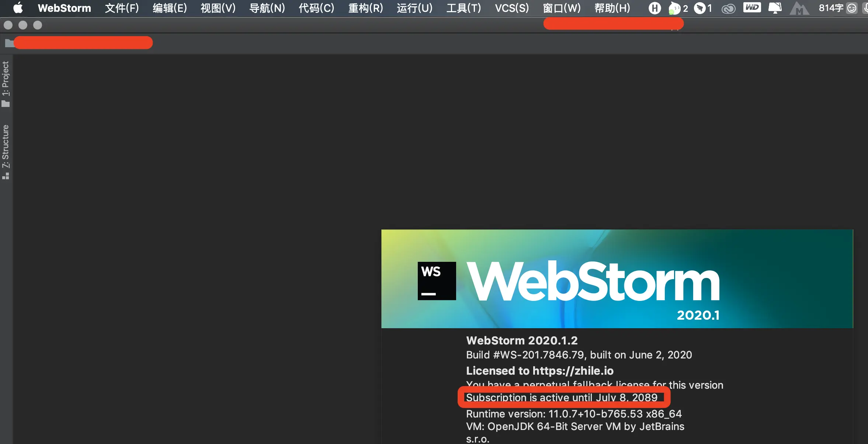868x444 pixels.
Task: Open the 帮助(H) menu
Action: [612, 8]
